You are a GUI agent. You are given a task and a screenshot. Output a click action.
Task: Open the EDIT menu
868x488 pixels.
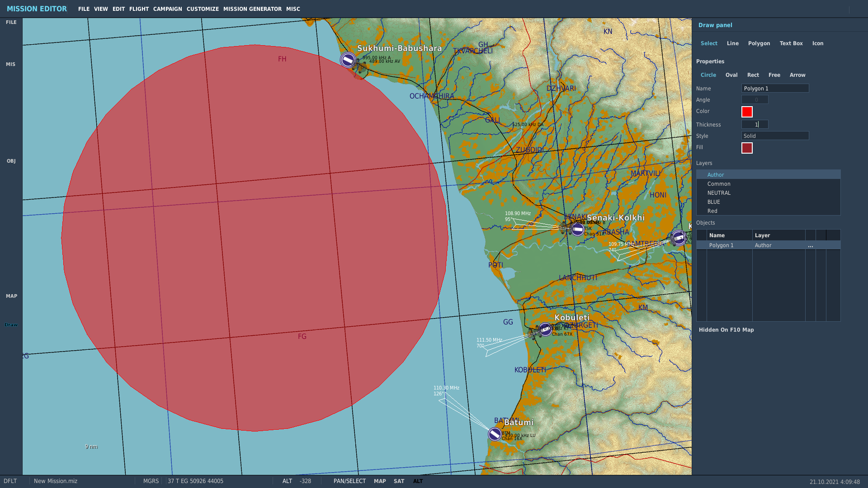(x=118, y=9)
